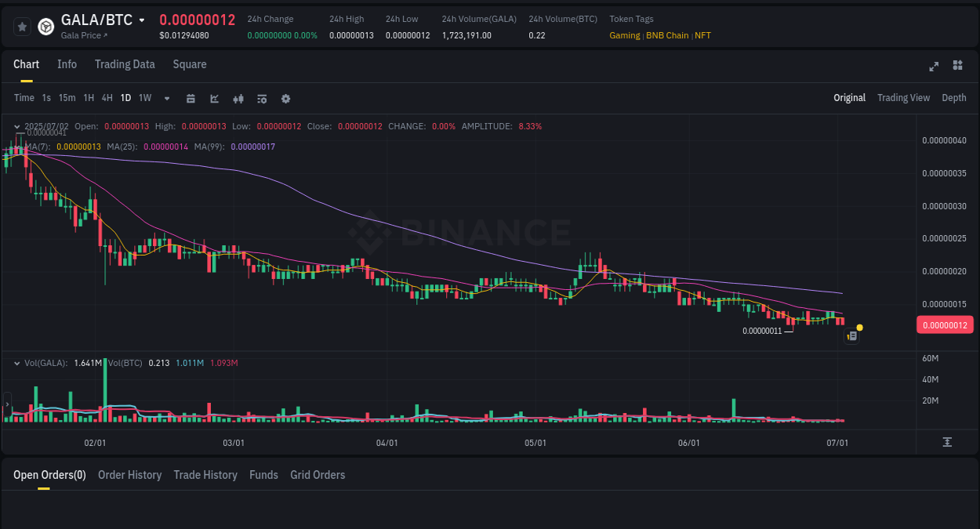Screen dimensions: 980x529
Task: Open the Gaming token tag link
Action: [x=624, y=35]
